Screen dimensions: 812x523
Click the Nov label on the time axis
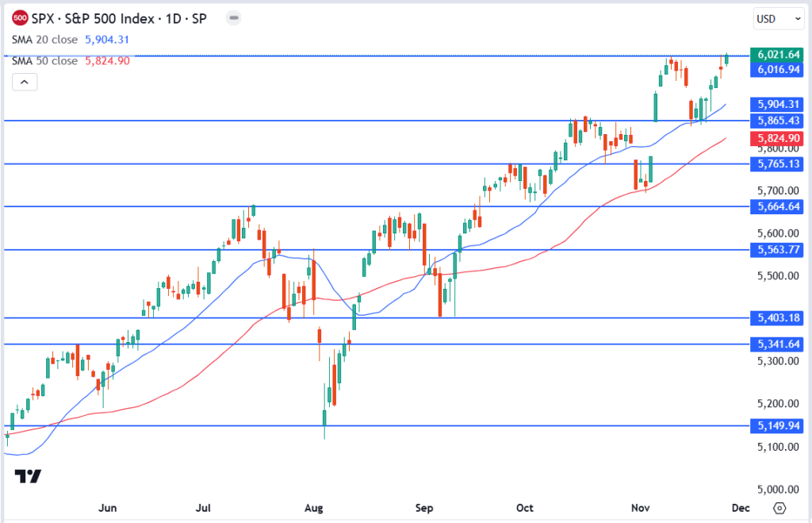pyautogui.click(x=638, y=508)
